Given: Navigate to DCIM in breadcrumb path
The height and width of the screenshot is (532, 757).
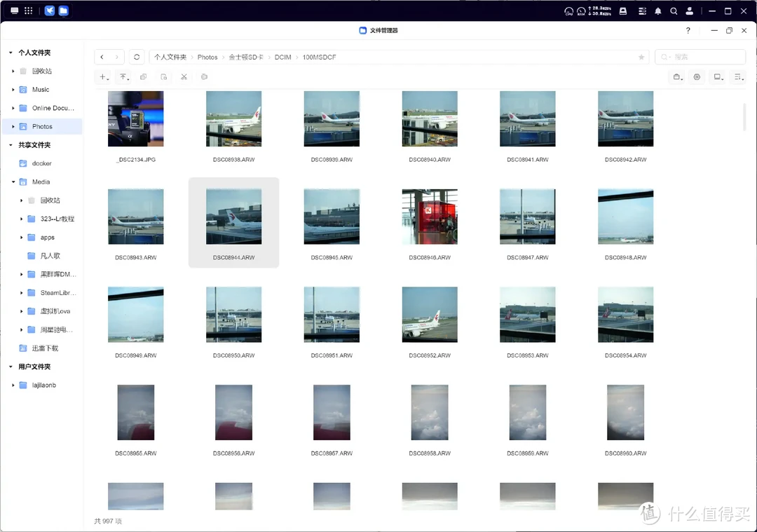Looking at the screenshot, I should click(x=282, y=57).
